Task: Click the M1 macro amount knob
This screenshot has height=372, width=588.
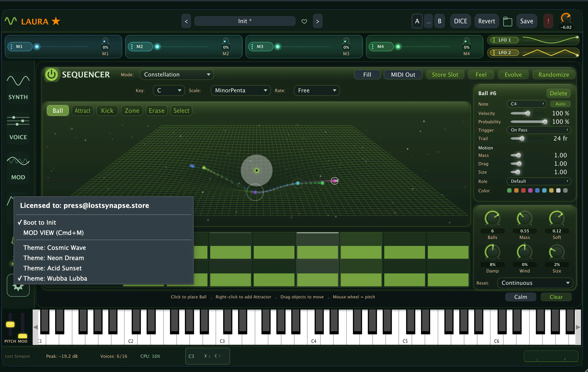Action: pos(105,41)
